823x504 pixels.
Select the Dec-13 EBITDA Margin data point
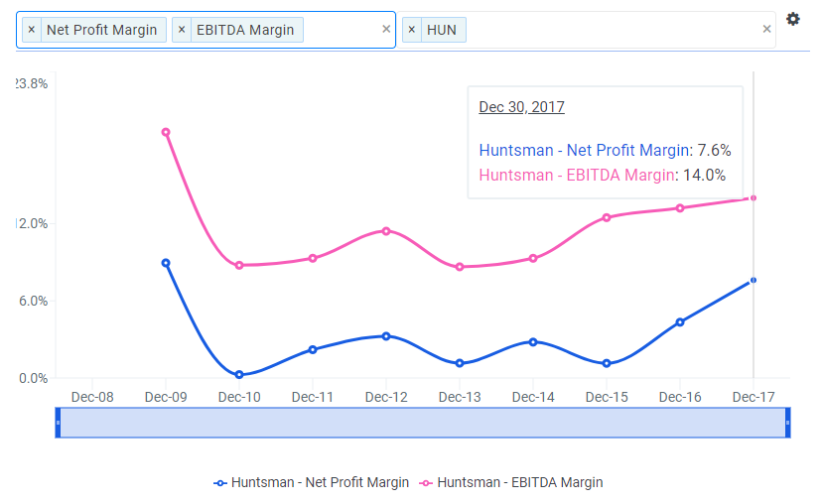[x=460, y=267]
